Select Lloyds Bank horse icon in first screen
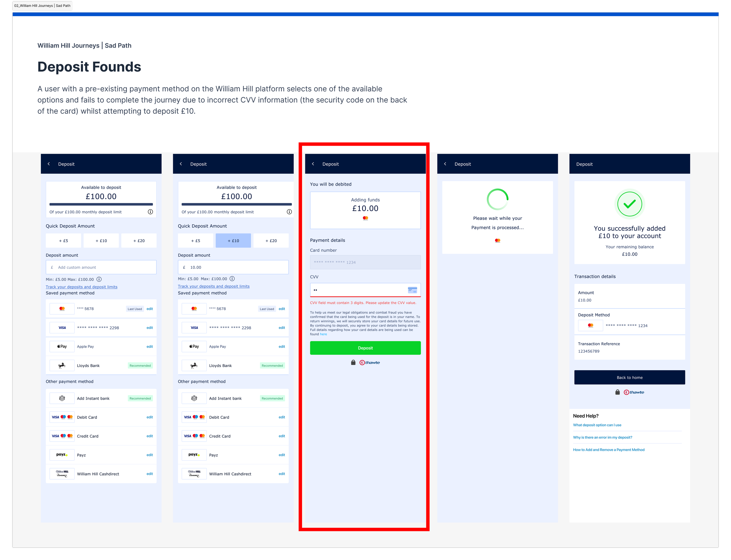The width and height of the screenshot is (731, 560). (62, 365)
